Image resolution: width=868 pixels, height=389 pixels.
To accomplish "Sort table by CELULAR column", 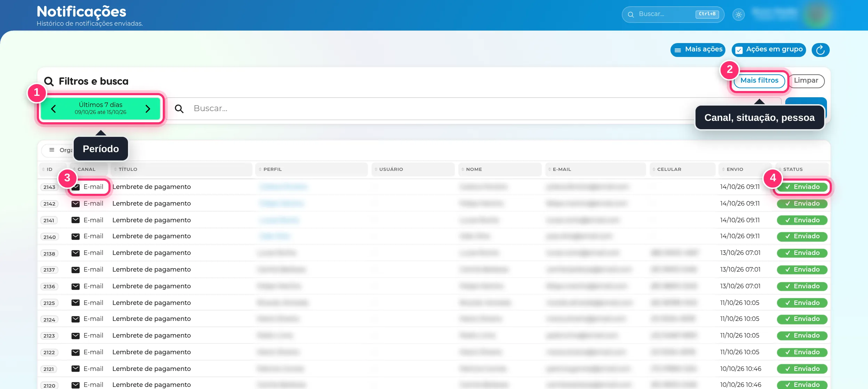I will (x=682, y=169).
